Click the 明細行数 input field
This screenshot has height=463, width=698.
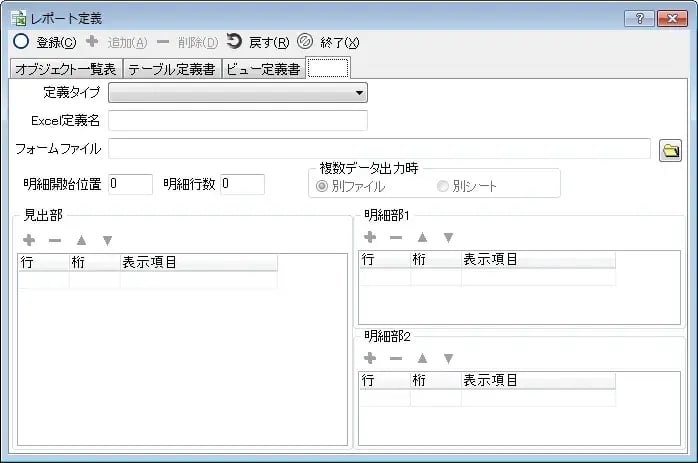coord(242,184)
